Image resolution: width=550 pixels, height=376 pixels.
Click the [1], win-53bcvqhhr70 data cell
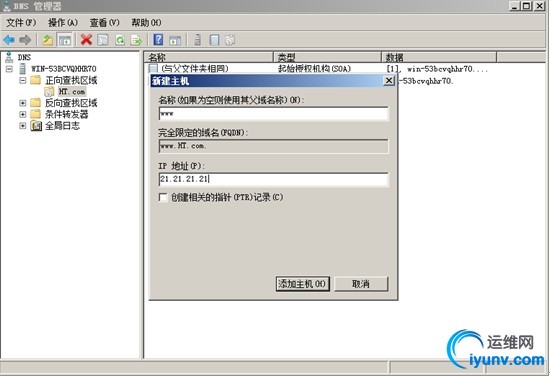click(437, 68)
